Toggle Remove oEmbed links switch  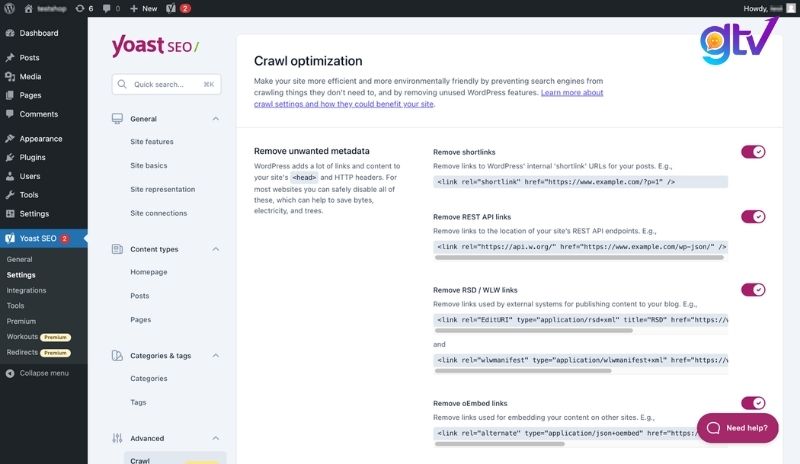tap(753, 403)
